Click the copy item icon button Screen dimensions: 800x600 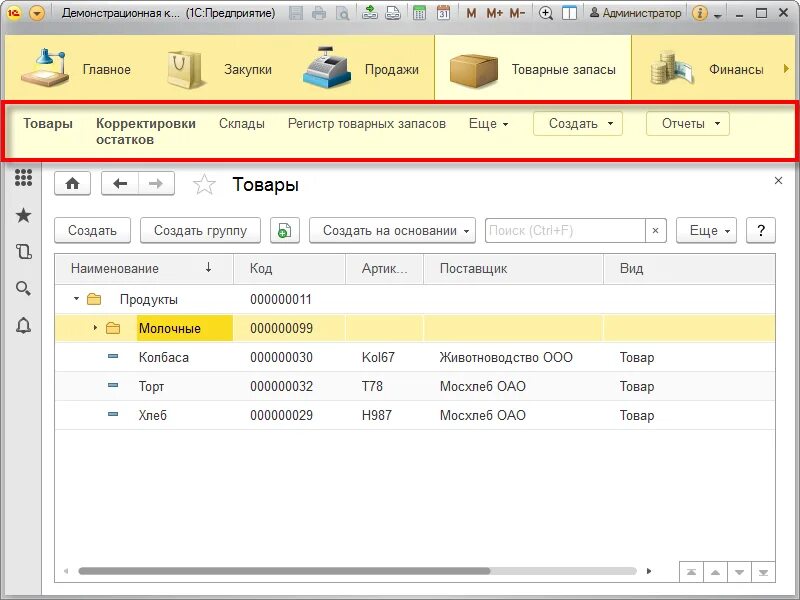pyautogui.click(x=285, y=231)
